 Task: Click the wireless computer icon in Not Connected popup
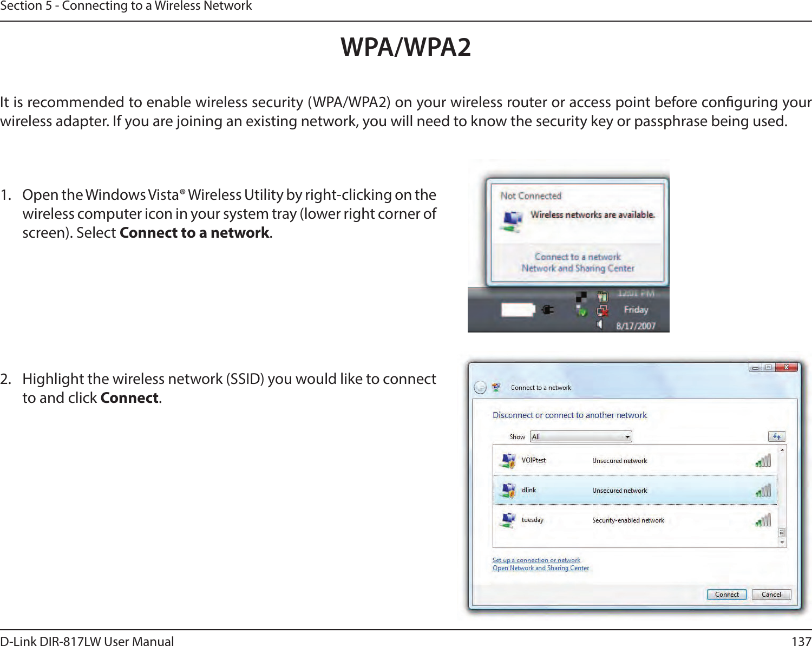pos(512,221)
